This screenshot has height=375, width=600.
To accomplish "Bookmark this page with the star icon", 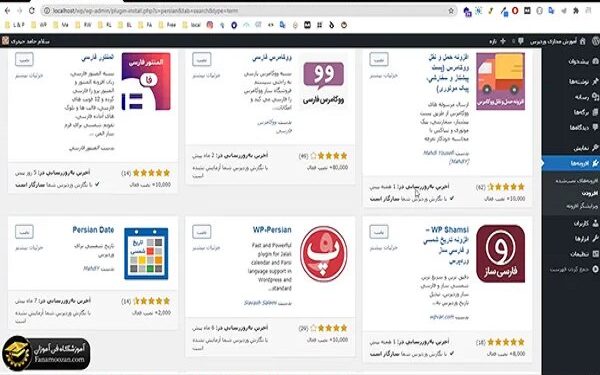I will coord(451,11).
